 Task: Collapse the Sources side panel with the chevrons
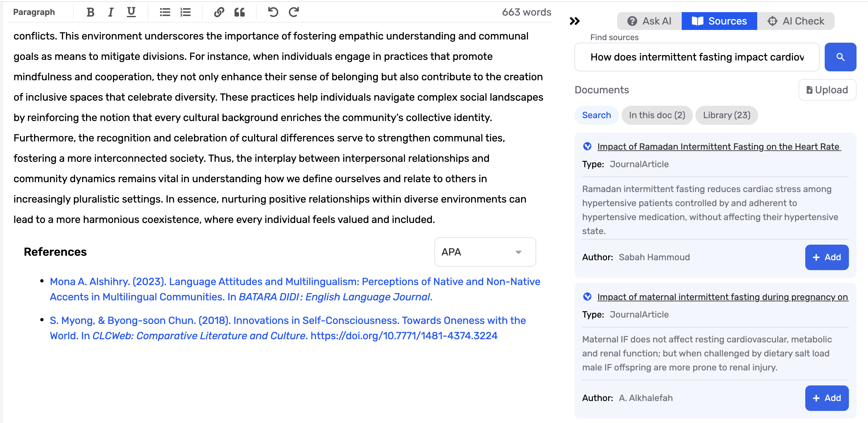click(x=575, y=21)
